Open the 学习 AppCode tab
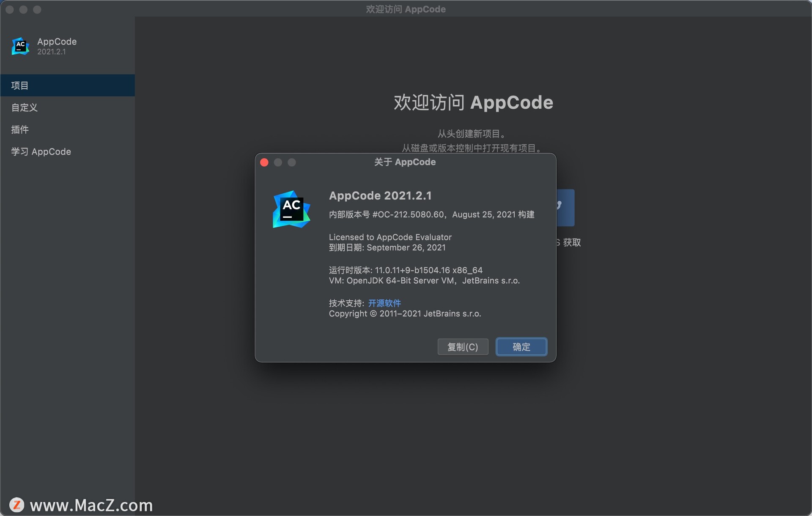This screenshot has height=516, width=812. point(67,151)
